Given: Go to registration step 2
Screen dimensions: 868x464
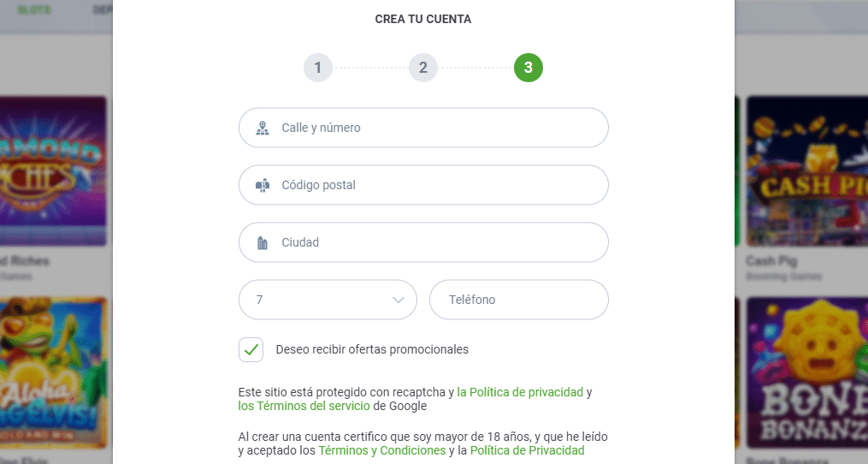Looking at the screenshot, I should point(422,68).
